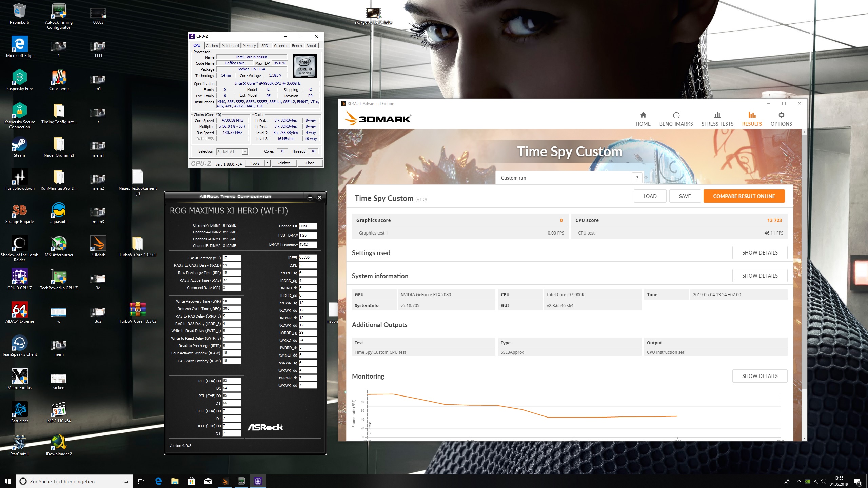Open MSI Afterburner desktop icon
The image size is (868, 488).
pyautogui.click(x=59, y=244)
